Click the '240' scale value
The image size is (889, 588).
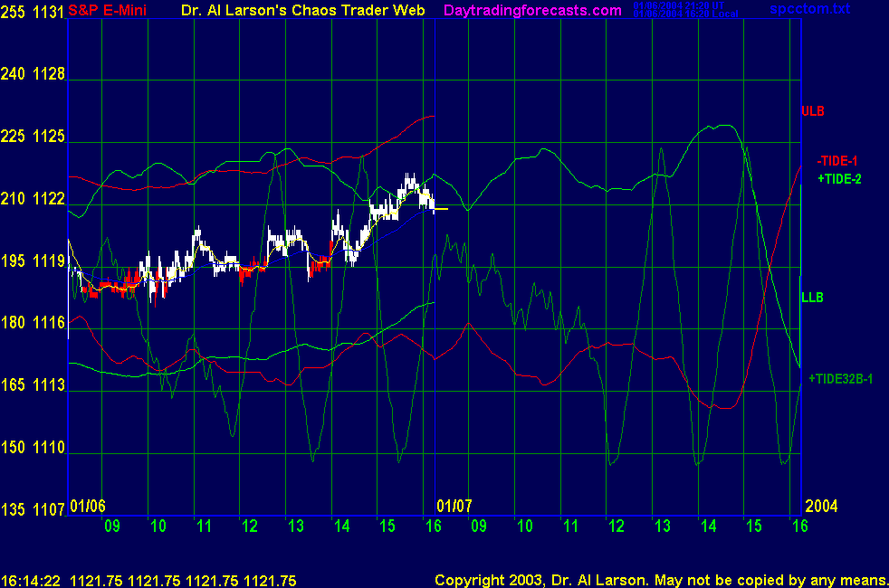[13, 73]
